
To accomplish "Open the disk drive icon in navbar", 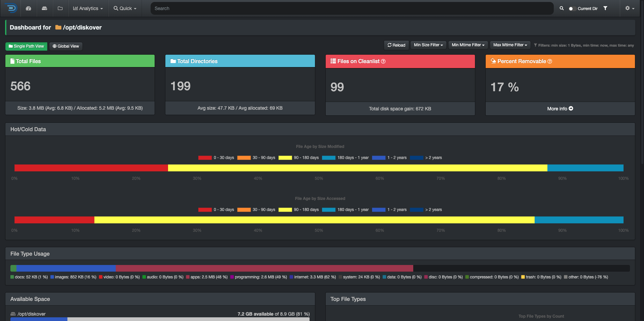I will coord(44,8).
